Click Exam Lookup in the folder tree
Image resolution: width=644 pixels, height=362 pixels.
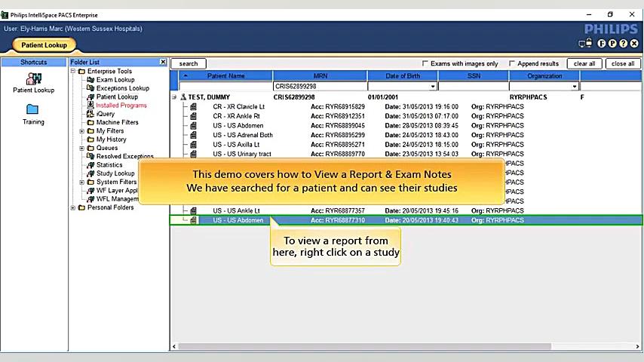point(115,80)
